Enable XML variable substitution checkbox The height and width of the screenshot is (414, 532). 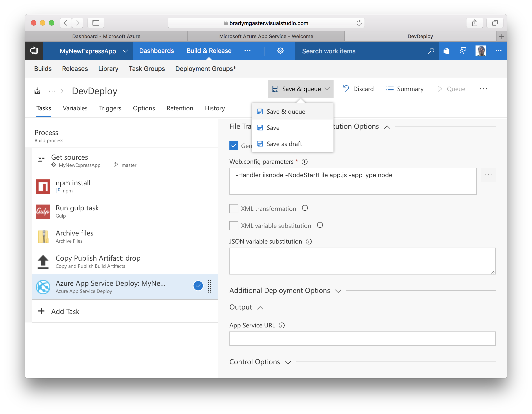pos(234,226)
